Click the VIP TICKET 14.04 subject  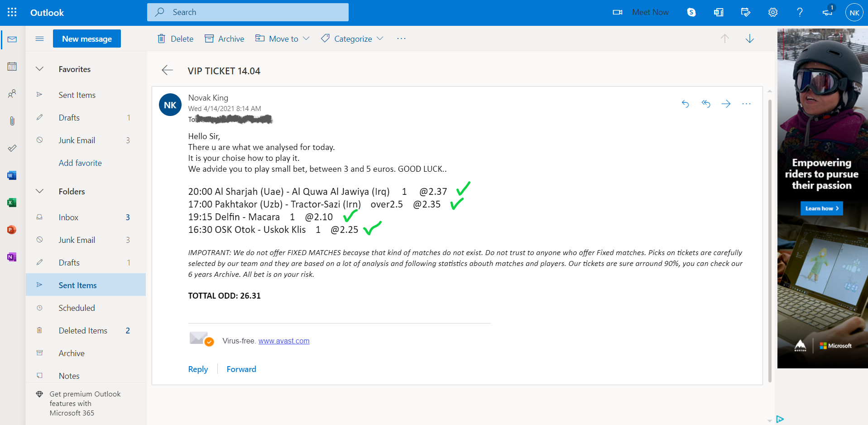tap(224, 71)
